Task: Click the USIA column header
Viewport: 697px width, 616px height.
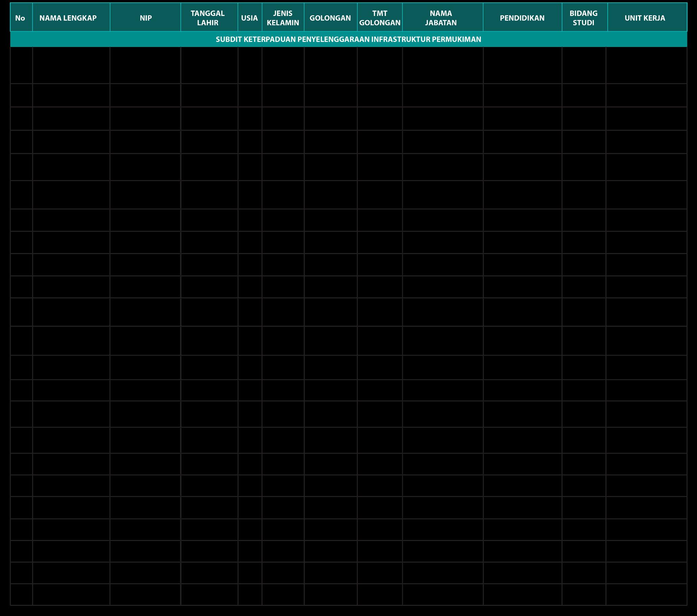Action: point(250,17)
